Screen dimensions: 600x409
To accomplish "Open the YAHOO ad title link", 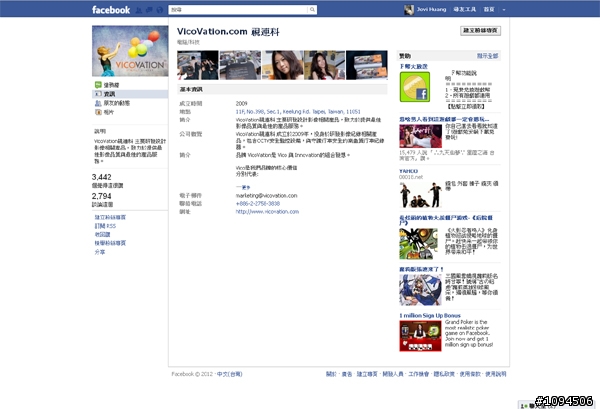I will click(409, 171).
